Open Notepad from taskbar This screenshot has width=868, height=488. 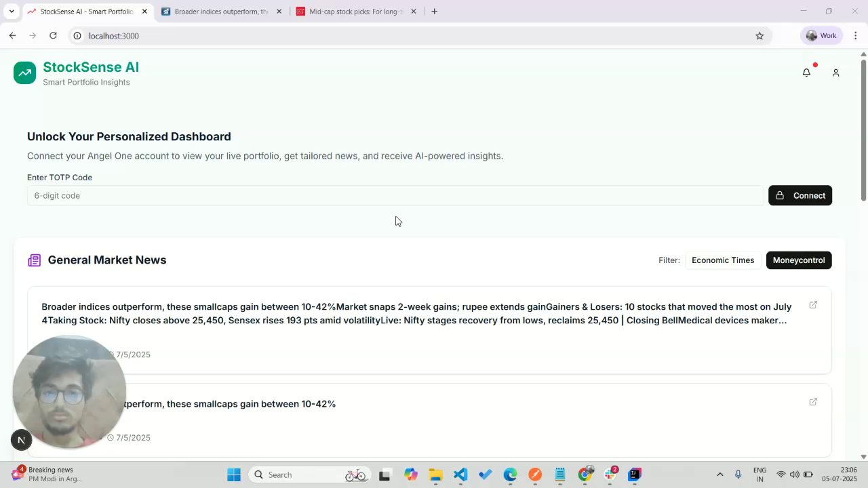point(560,474)
